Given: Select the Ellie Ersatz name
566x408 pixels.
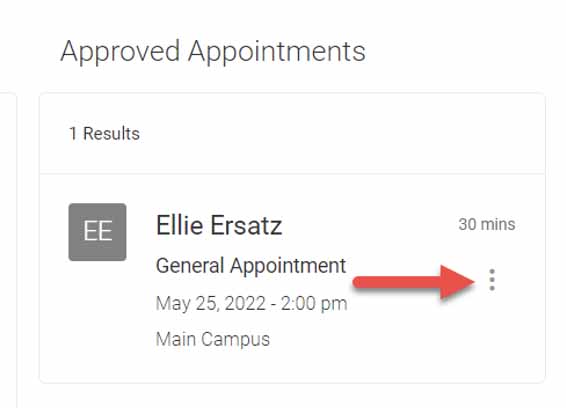Looking at the screenshot, I should [219, 225].
